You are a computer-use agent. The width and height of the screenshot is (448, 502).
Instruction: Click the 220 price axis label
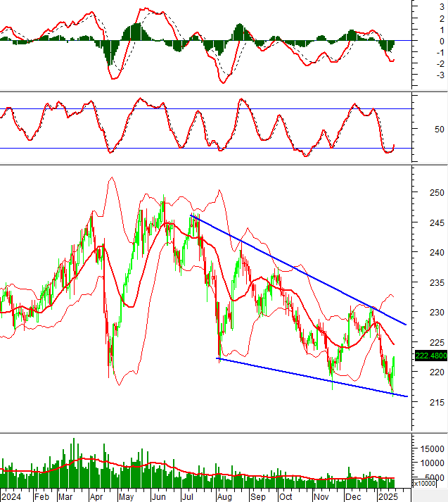click(437, 372)
